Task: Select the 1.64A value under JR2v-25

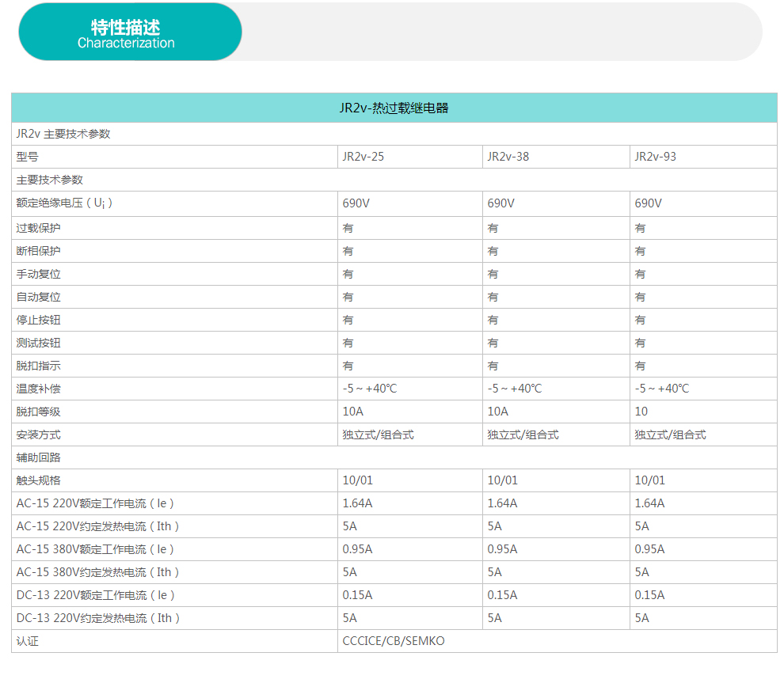Action: (357, 503)
